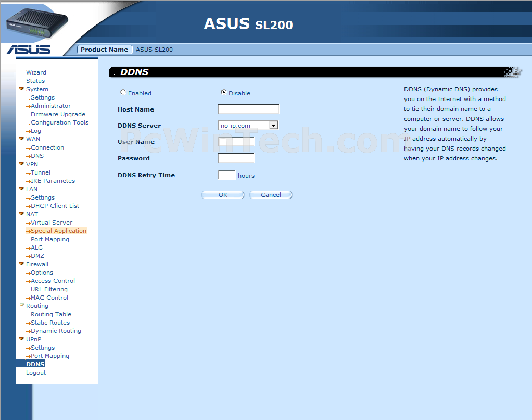Open the ALG page

(36, 248)
